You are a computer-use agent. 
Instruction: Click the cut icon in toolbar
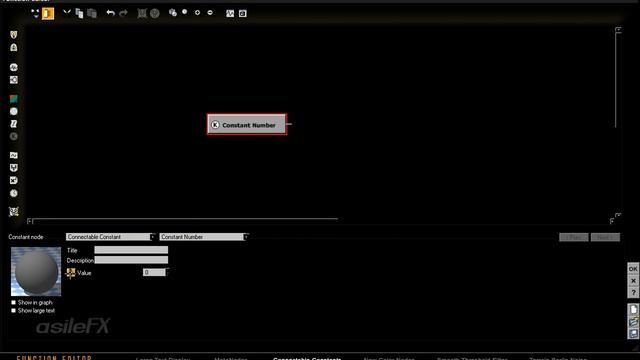(67, 13)
